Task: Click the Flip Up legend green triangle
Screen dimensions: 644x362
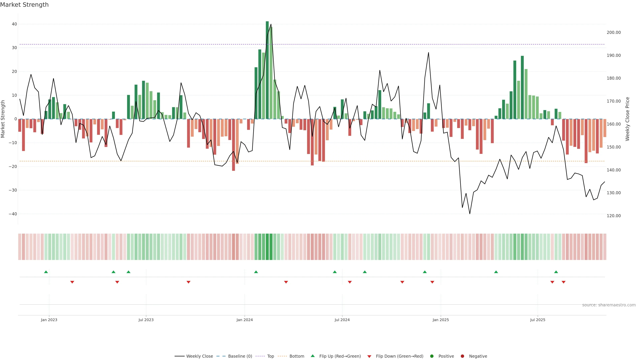Action: pyautogui.click(x=312, y=356)
